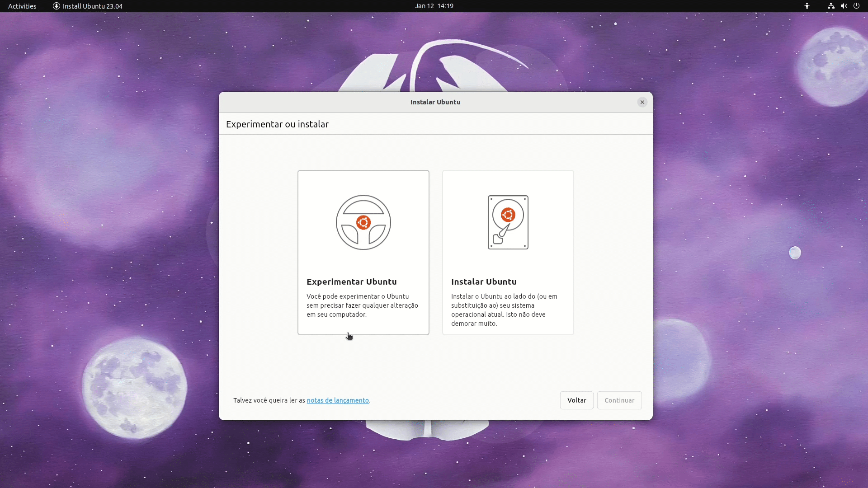This screenshot has width=868, height=488.
Task: Click the description starting with Você pode experimentar
Action: click(362, 305)
